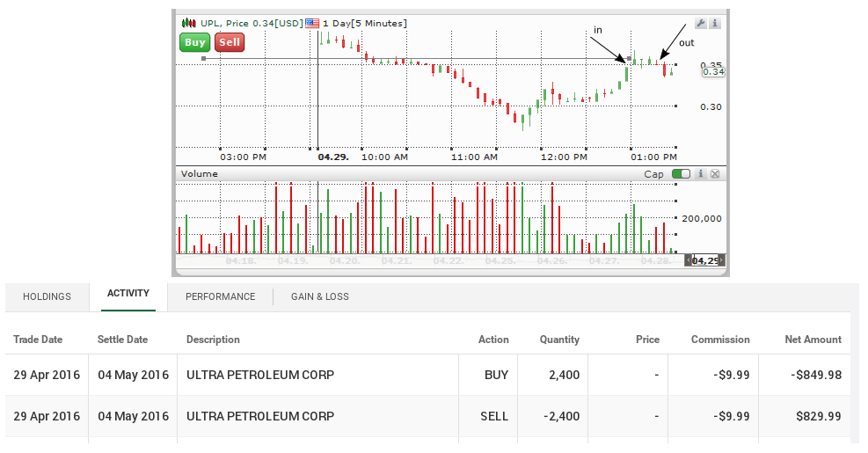Click the right arrow of date navigator
Screen dimensions: 868x453
pos(722,260)
